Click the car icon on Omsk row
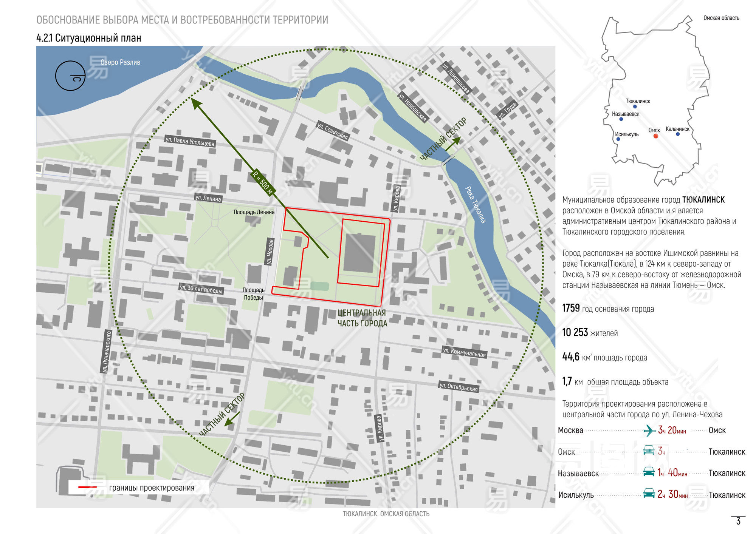The width and height of the screenshot is (756, 534). (649, 451)
